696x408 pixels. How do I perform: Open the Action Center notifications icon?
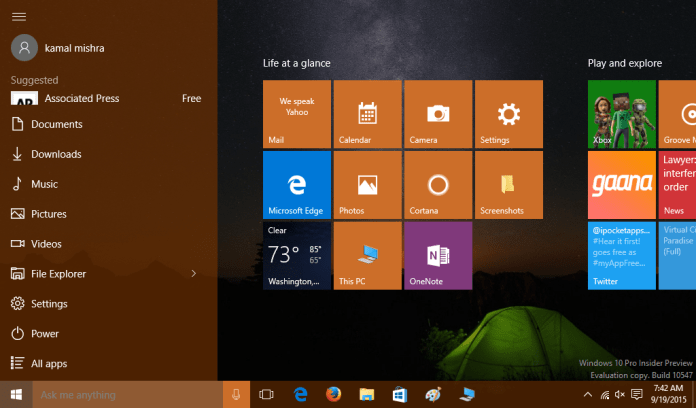pos(637,394)
